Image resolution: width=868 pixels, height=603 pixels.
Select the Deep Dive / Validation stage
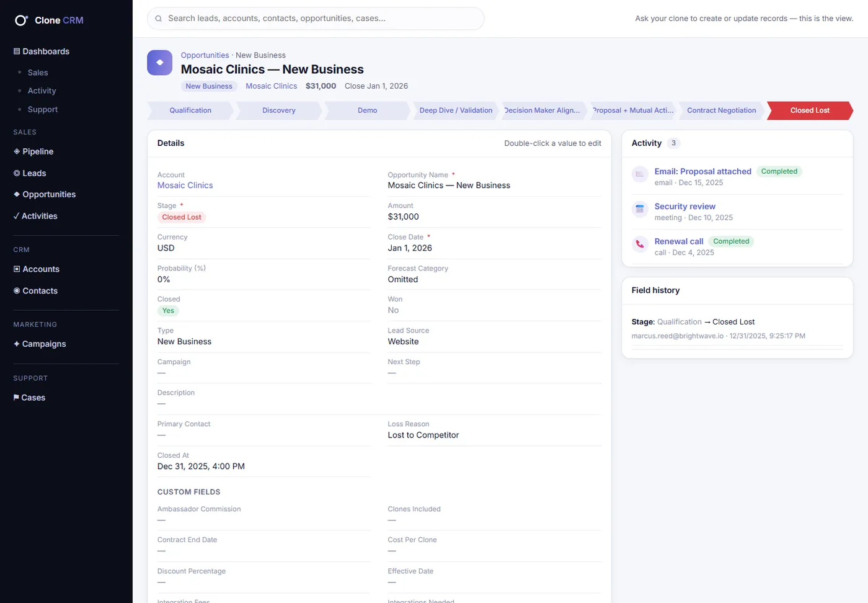pyautogui.click(x=456, y=110)
